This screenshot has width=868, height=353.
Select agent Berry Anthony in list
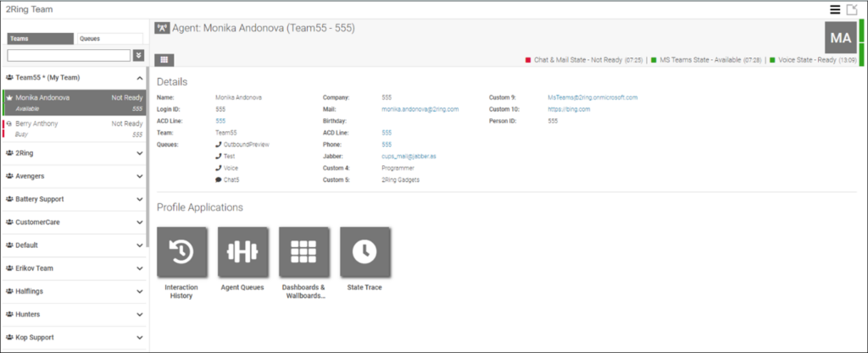click(75, 129)
